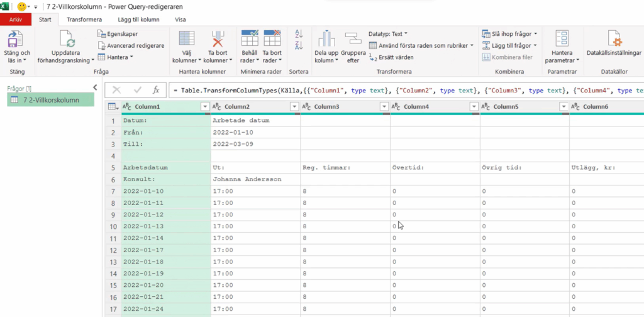Open Hantera parametrar icon
Viewport: 644px width, 317px height.
[562, 39]
